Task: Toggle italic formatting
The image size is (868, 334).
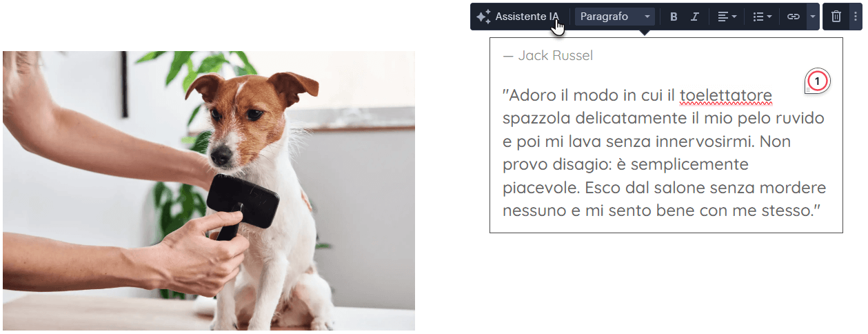Action: (x=695, y=17)
